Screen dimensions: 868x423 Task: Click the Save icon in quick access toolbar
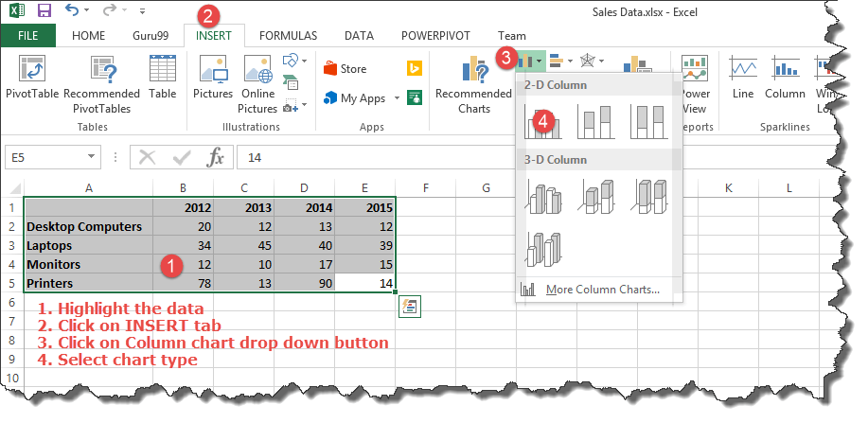tap(44, 12)
